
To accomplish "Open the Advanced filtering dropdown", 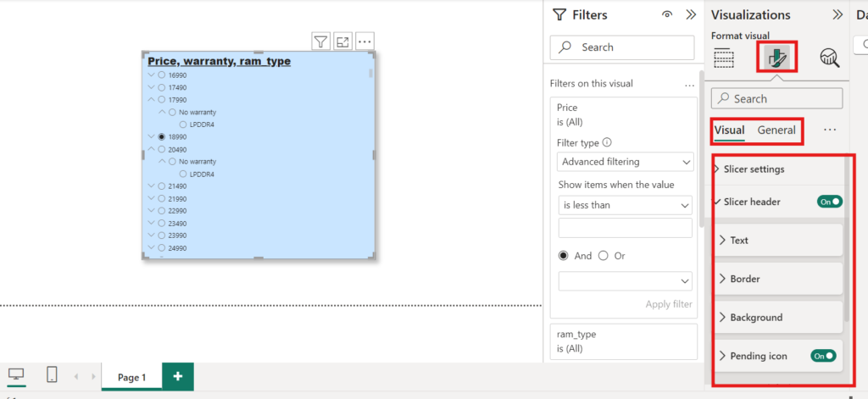I will click(x=626, y=162).
